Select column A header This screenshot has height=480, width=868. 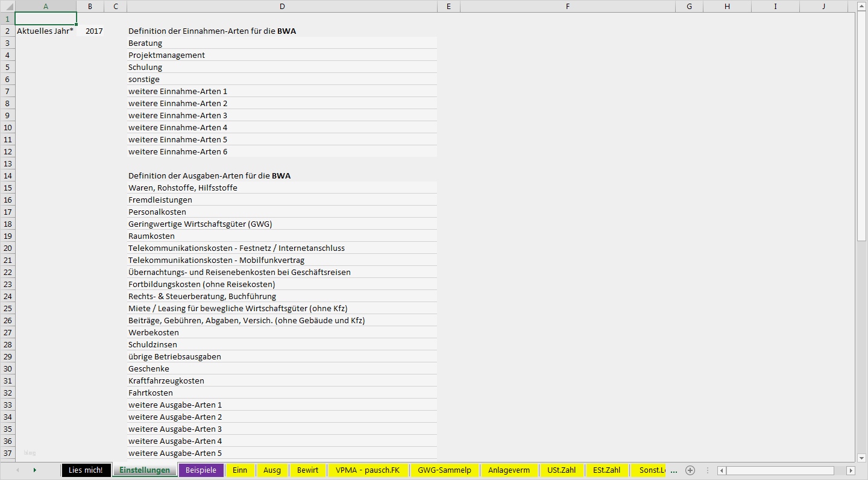(x=46, y=6)
